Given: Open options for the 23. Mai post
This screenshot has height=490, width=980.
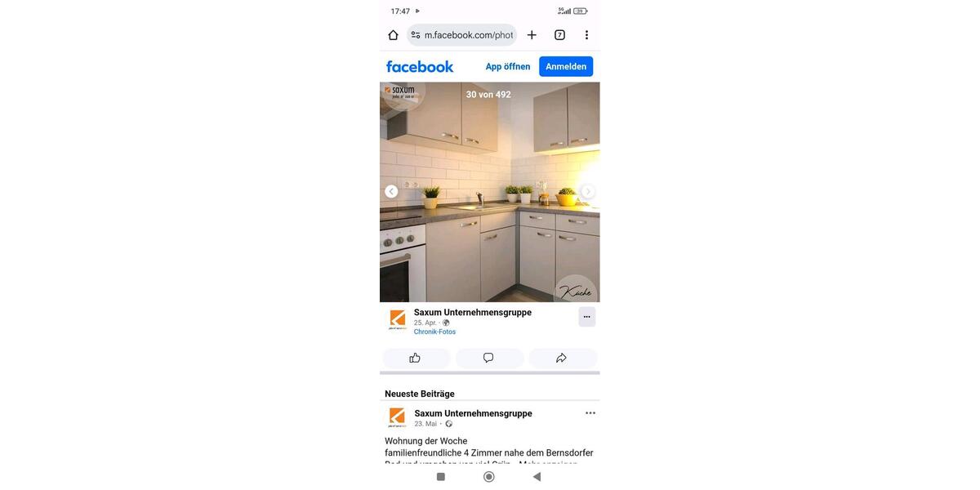Looking at the screenshot, I should tap(590, 413).
